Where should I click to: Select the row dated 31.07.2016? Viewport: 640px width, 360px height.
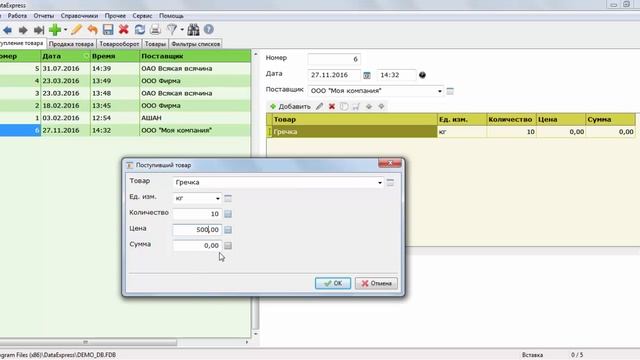pos(125,69)
